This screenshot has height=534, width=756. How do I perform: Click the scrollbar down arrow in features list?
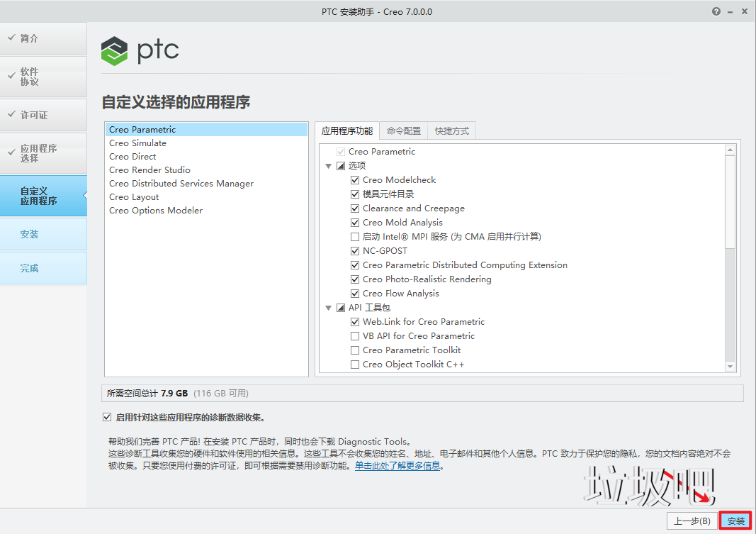coord(730,366)
